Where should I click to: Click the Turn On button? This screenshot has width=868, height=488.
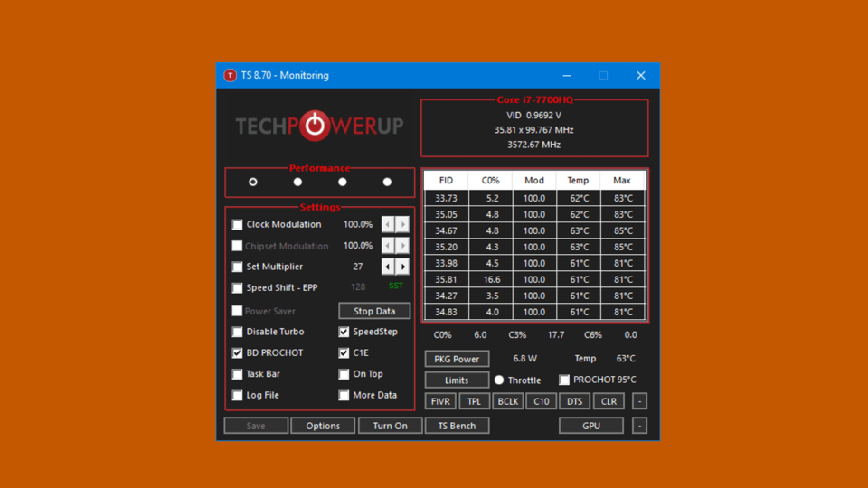click(x=391, y=426)
